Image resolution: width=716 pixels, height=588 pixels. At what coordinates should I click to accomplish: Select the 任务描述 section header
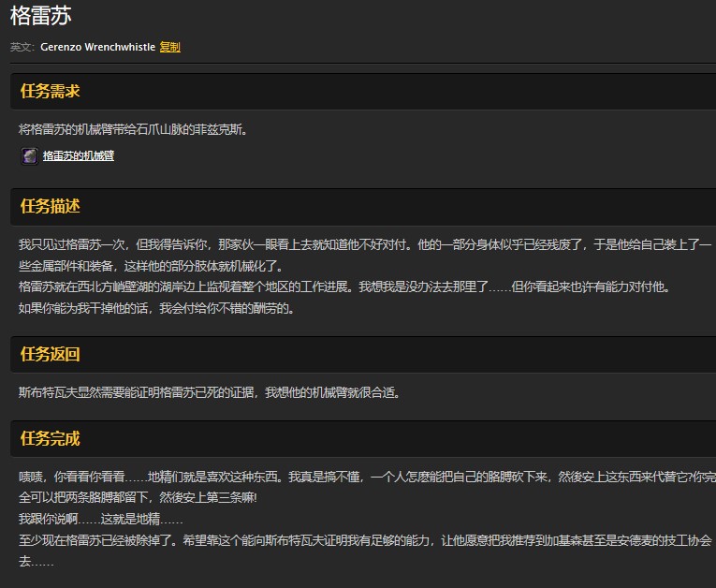coord(50,206)
